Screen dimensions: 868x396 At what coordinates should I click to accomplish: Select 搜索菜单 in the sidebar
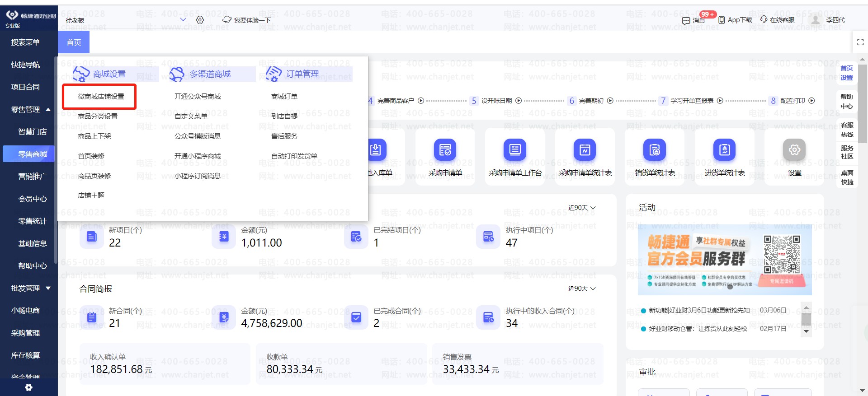(x=26, y=42)
